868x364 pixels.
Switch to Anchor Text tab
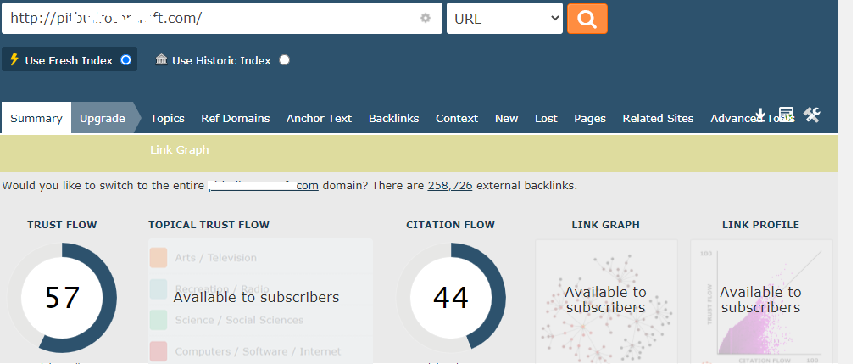[319, 119]
